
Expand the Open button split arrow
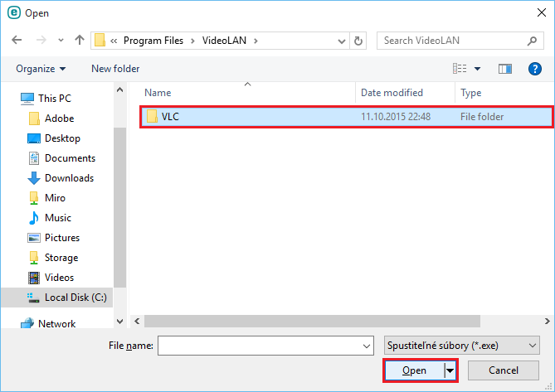pos(450,370)
